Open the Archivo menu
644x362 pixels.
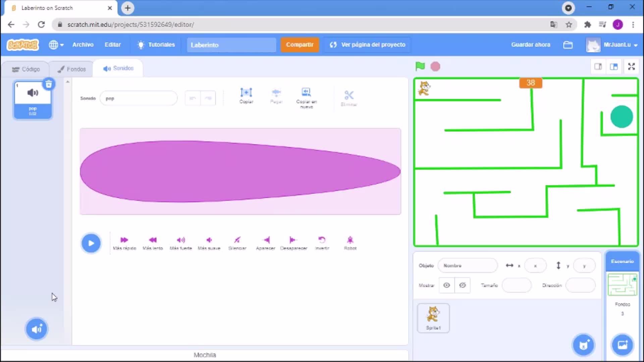point(83,45)
